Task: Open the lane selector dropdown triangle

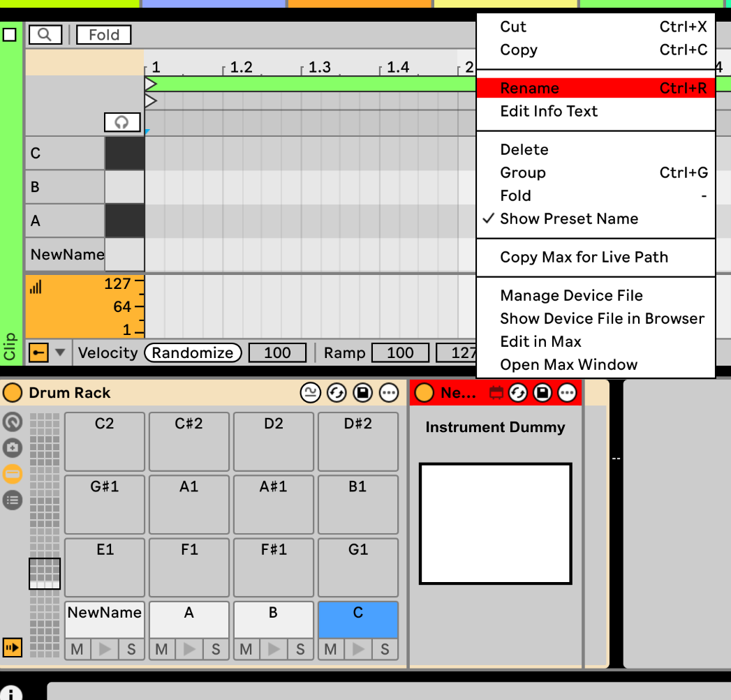Action: 59,353
